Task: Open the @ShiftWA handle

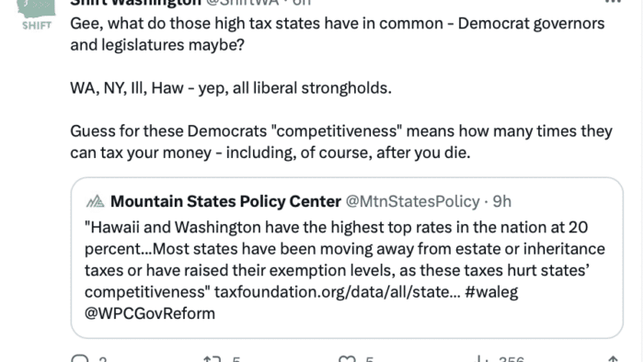Action: pyautogui.click(x=242, y=3)
